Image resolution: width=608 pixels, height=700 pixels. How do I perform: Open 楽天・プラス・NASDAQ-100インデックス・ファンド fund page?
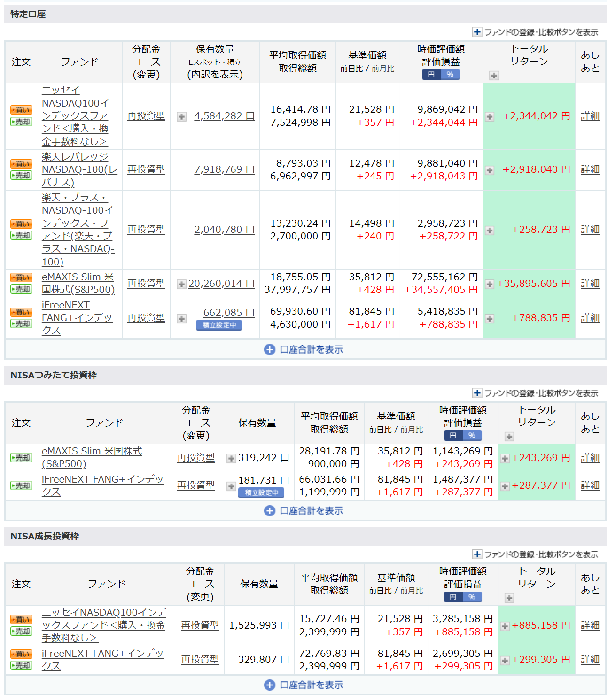click(x=78, y=230)
